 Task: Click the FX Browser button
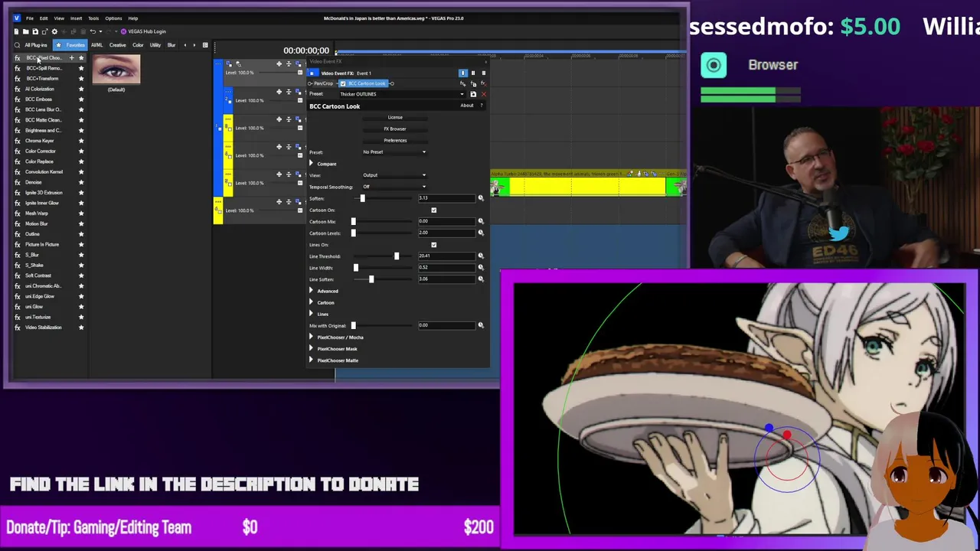[395, 129]
